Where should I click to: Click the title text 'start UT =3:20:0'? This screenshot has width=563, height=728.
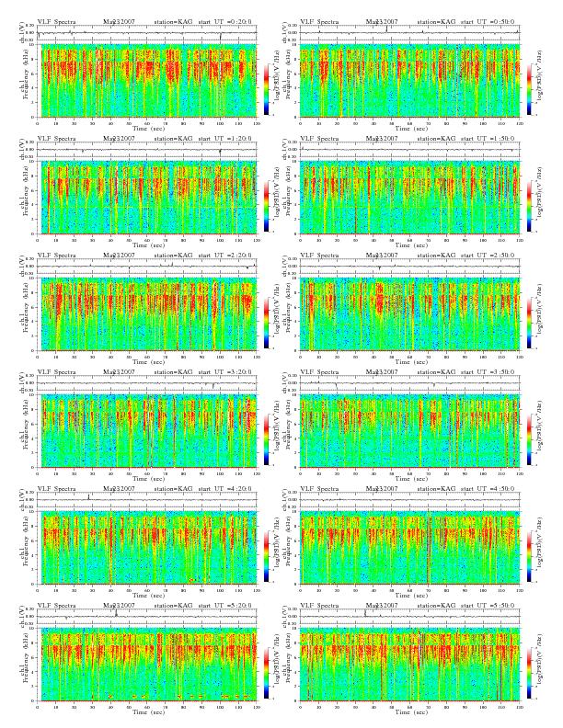pos(224,372)
